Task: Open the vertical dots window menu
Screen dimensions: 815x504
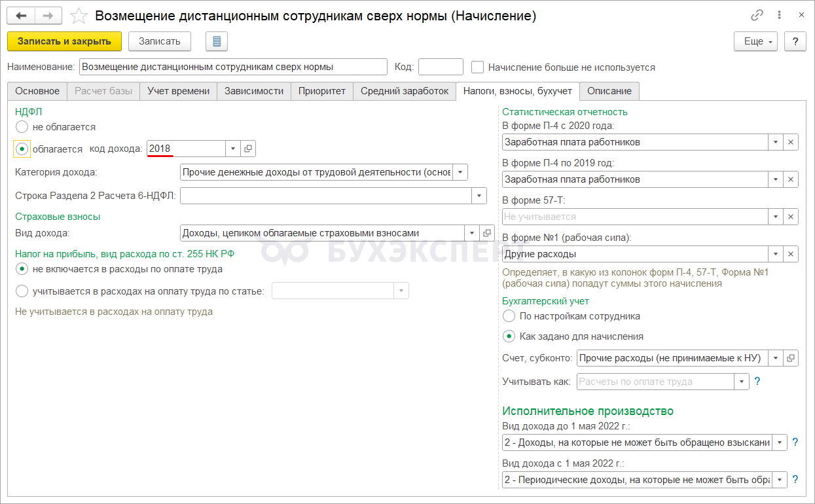Action: coord(778,15)
